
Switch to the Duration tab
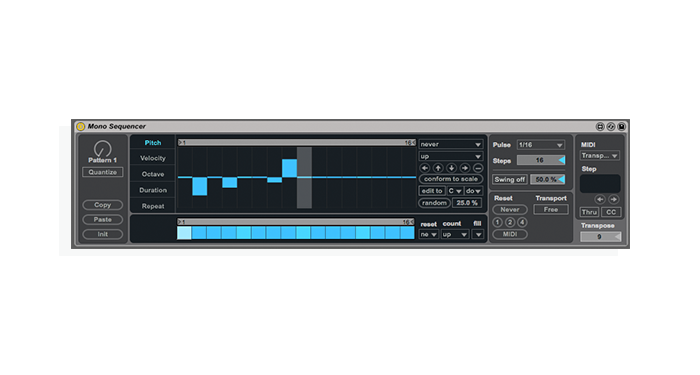[153, 190]
